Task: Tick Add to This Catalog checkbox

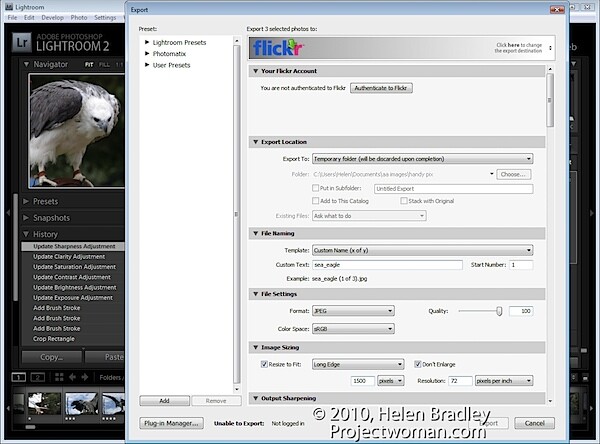Action: point(315,201)
